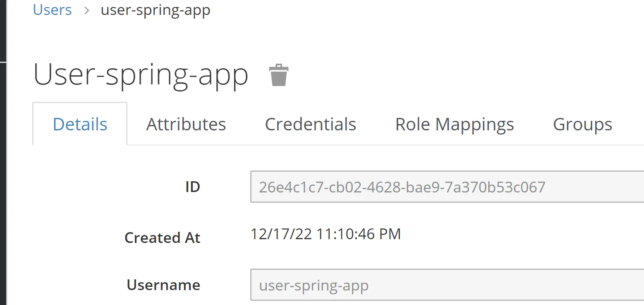Viewport: 644px width, 305px height.
Task: Click the User-spring-app page heading
Action: pos(141,75)
